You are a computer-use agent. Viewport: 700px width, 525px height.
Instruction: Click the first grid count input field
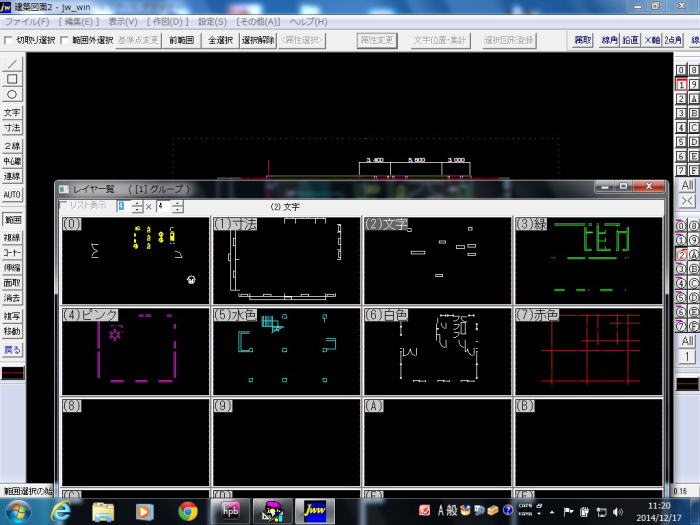124,206
